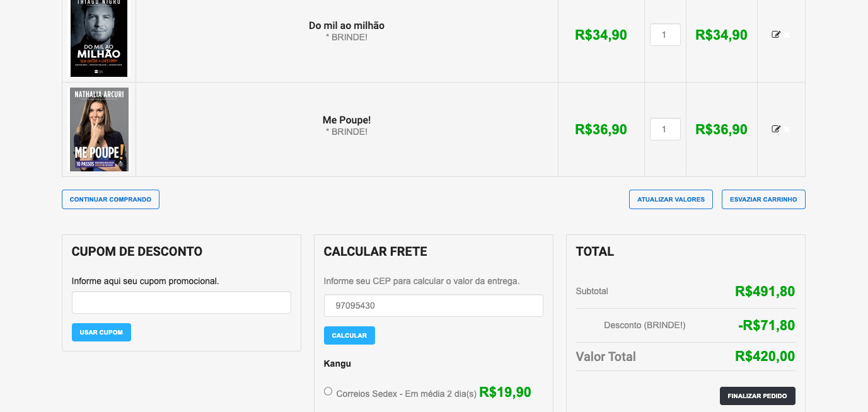The height and width of the screenshot is (412, 868).
Task: Click Continuar Comprando button
Action: [110, 199]
